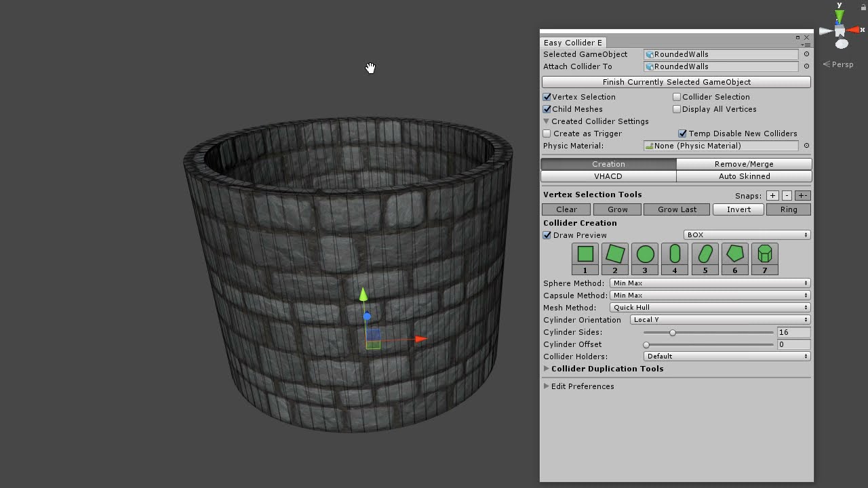This screenshot has height=488, width=868.
Task: Adjust the Cylinder Sides slider
Action: [x=708, y=332]
